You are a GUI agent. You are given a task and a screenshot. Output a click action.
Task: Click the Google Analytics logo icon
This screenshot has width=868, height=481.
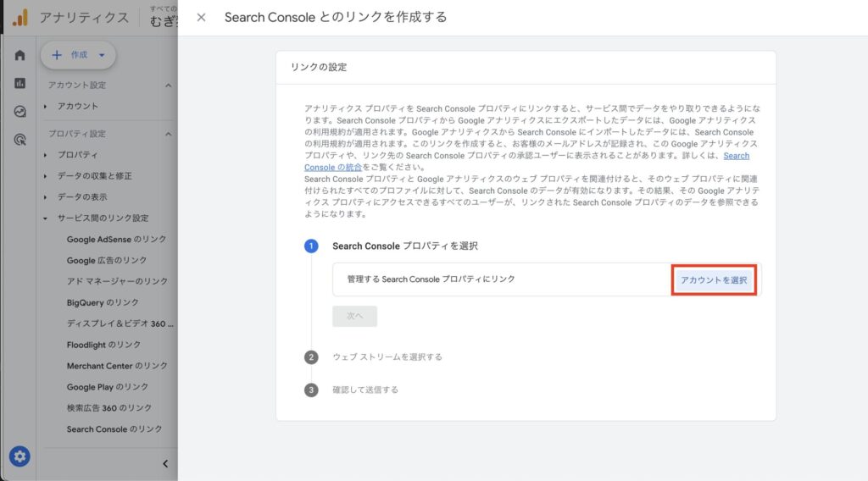(20, 18)
